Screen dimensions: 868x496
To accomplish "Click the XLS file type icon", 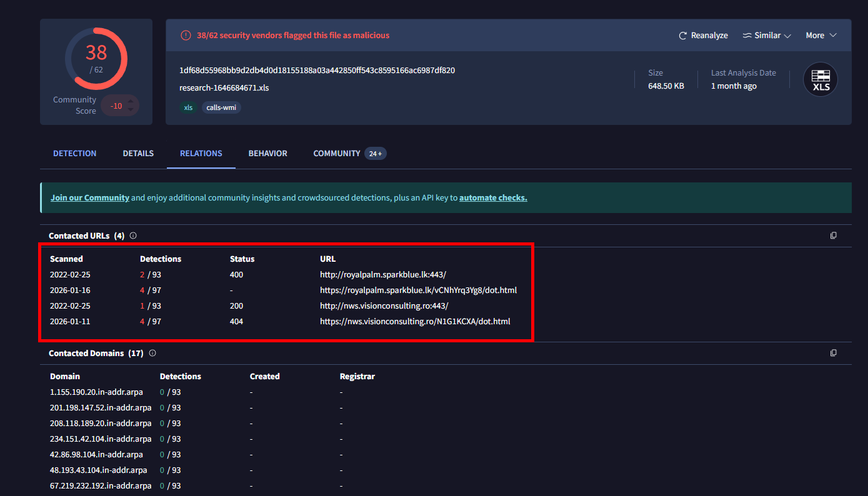I will (821, 80).
